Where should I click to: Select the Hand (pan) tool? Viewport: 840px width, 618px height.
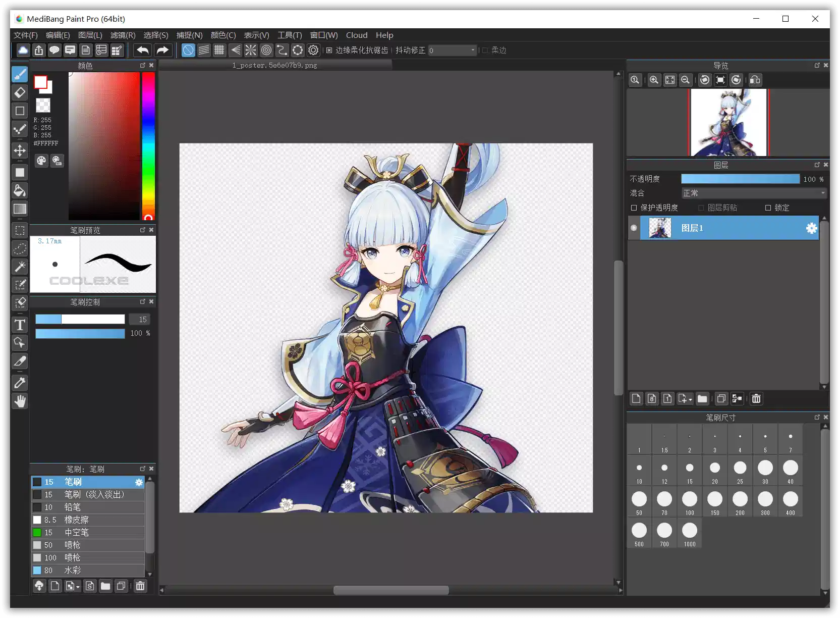pos(20,401)
